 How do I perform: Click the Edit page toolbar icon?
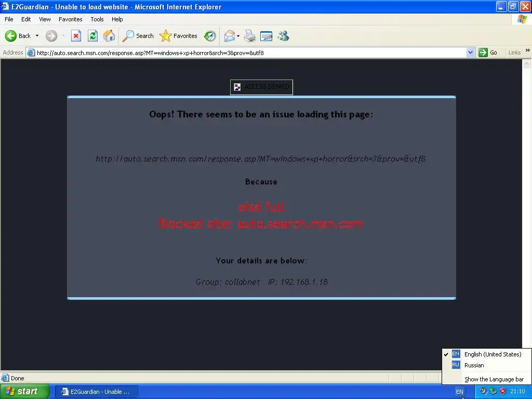pos(267,36)
